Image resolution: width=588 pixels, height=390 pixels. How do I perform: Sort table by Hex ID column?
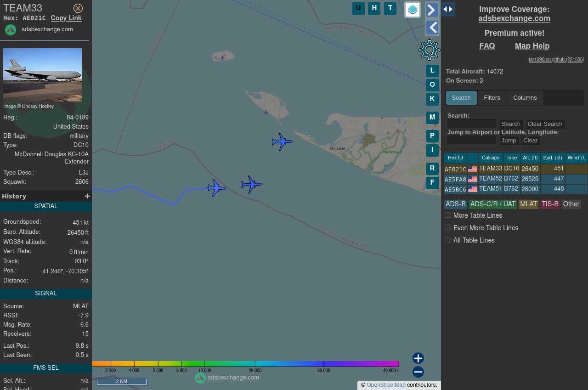(455, 158)
